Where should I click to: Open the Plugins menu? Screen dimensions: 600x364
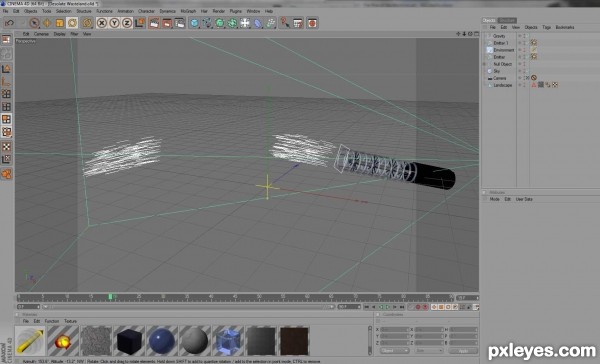[235, 11]
